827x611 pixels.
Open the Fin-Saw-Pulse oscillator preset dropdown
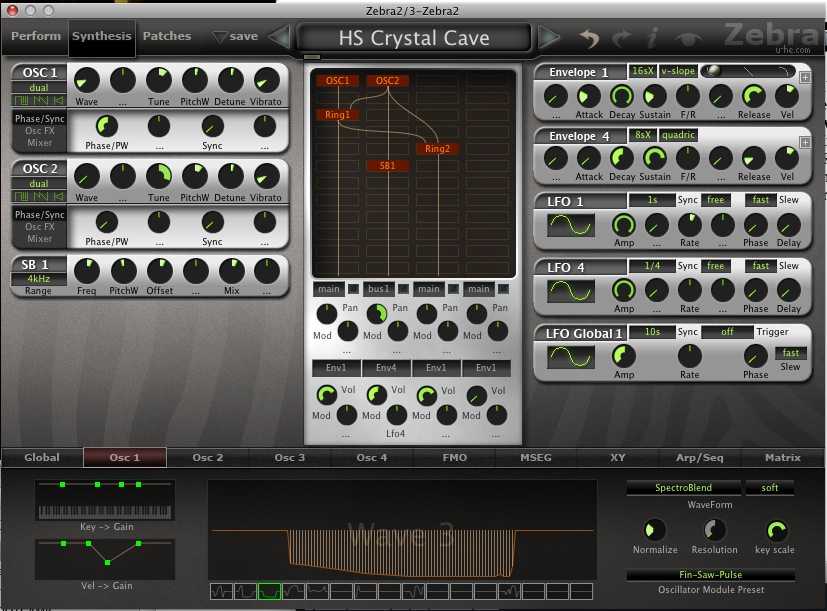[711, 575]
